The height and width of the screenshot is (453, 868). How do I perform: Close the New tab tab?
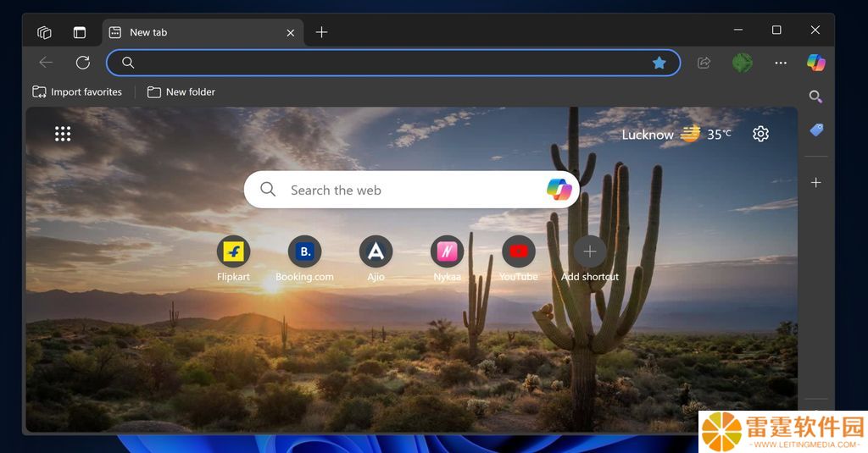[291, 33]
